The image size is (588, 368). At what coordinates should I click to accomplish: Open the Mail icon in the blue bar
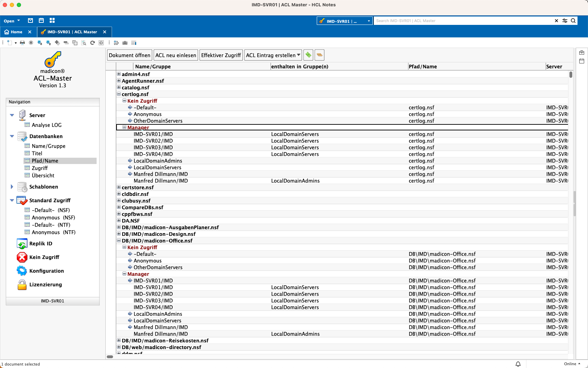[x=30, y=21]
